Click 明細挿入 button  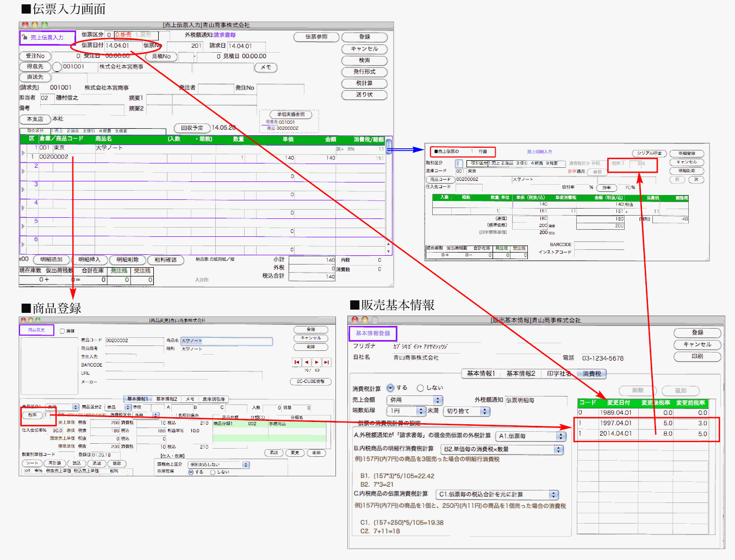click(x=90, y=260)
